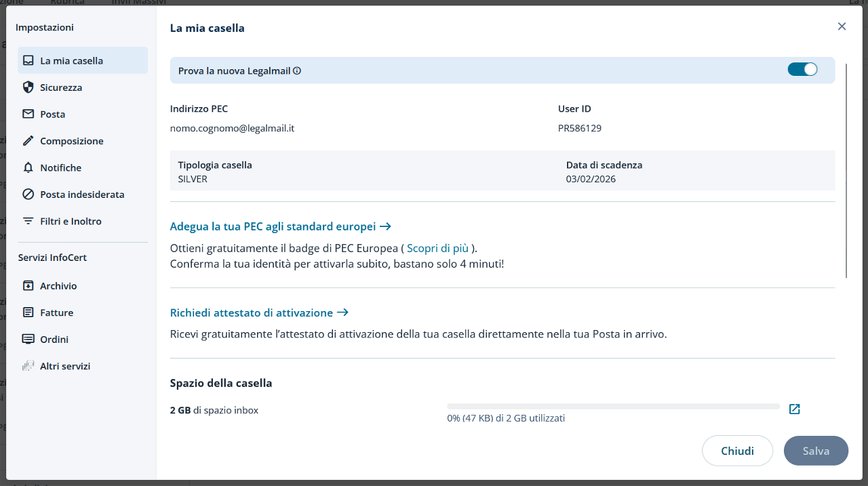Click the Posta indesiderata blocked icon
This screenshot has height=486, width=868.
28,195
